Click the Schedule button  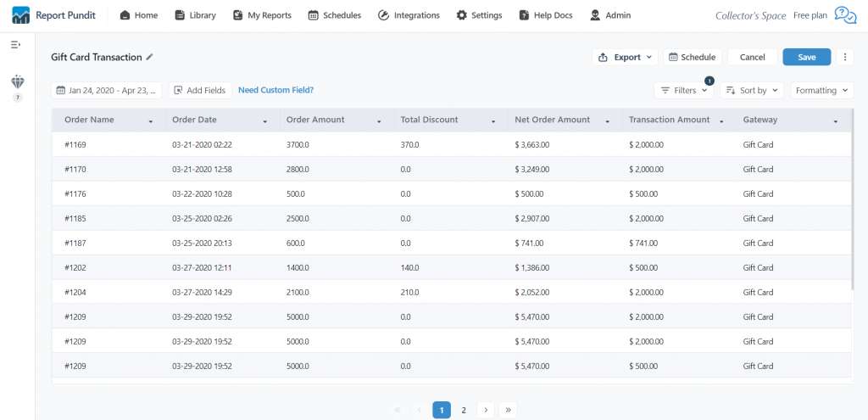tap(692, 57)
